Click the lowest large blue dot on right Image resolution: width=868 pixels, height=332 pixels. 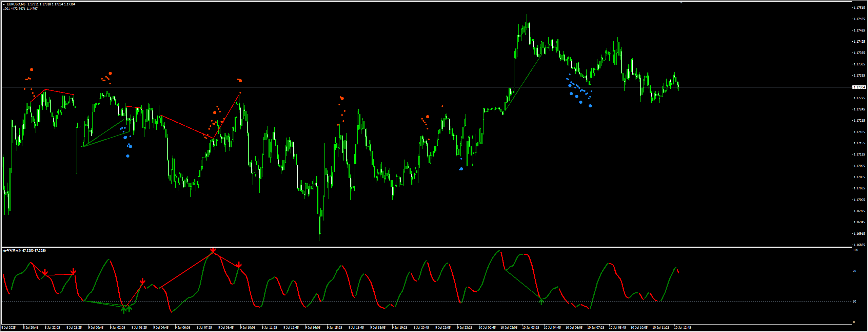pyautogui.click(x=590, y=106)
